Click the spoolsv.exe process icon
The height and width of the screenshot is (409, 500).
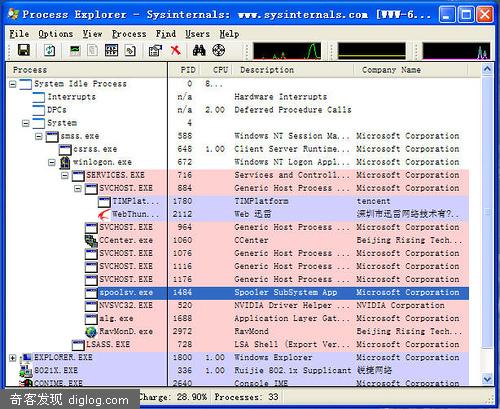[x=91, y=293]
